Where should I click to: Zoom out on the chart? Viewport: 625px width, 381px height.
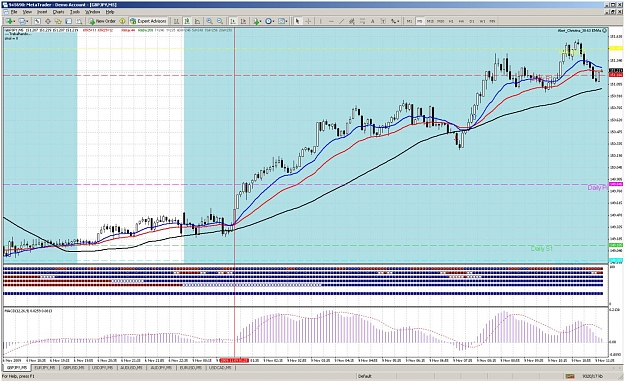click(x=220, y=21)
